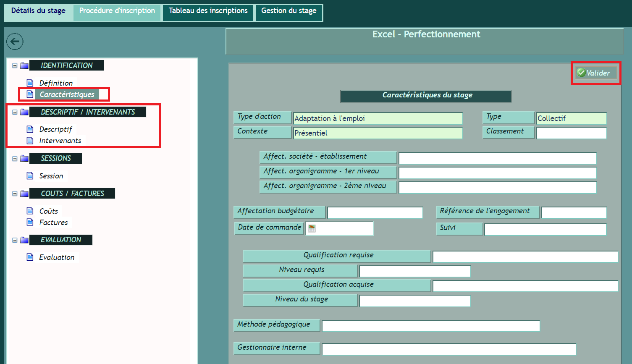
Task: Click the document icon beside Intervenants
Action: click(30, 141)
